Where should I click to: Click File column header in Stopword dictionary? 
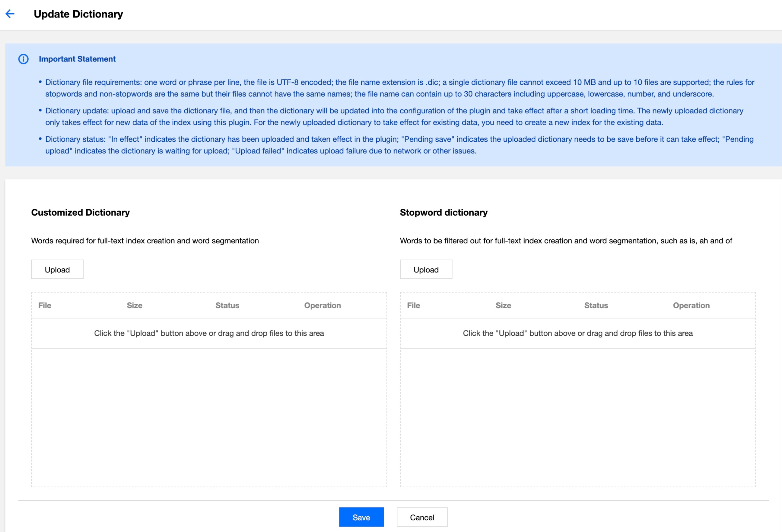(414, 305)
